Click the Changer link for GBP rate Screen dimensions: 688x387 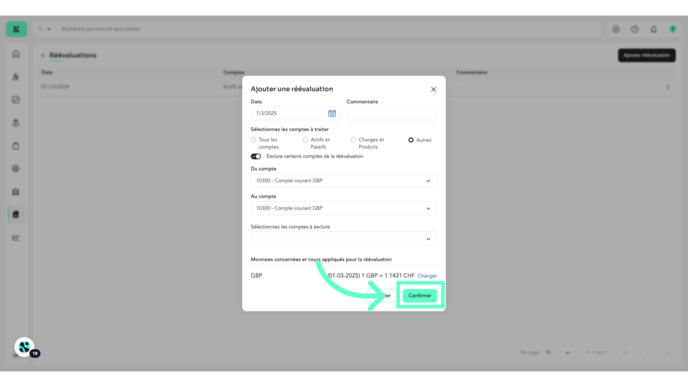pos(427,276)
